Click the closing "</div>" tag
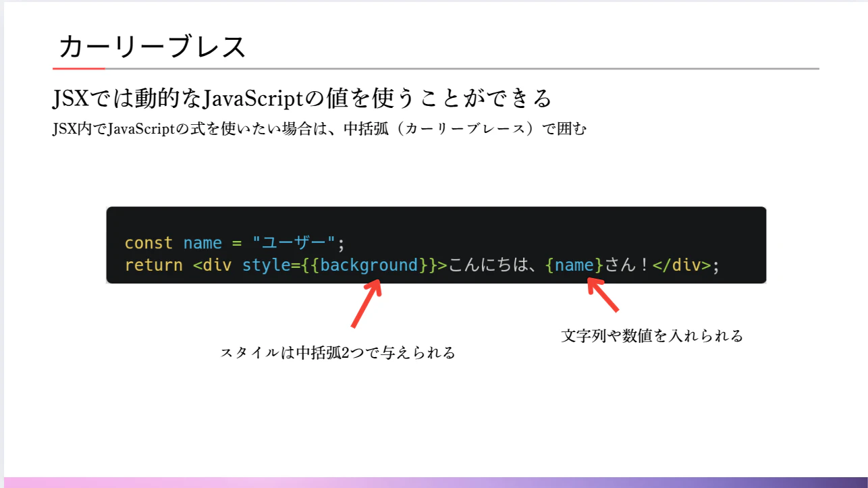 (682, 265)
